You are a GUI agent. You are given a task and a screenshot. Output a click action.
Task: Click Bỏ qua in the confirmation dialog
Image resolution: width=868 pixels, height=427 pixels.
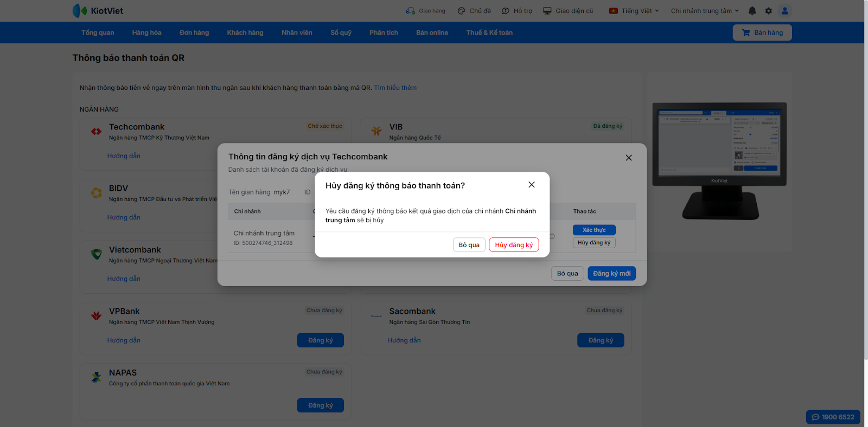pyautogui.click(x=469, y=245)
